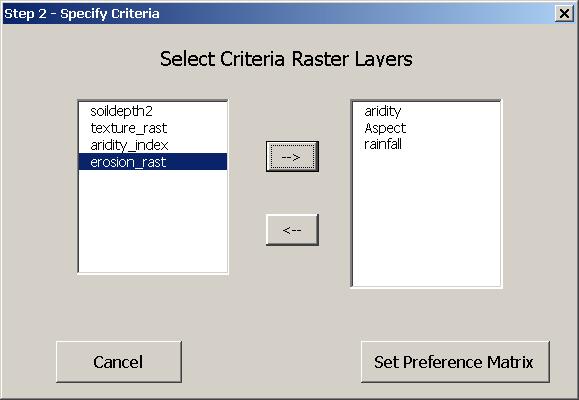Select soildepth2 in the available layers list

click(x=153, y=111)
